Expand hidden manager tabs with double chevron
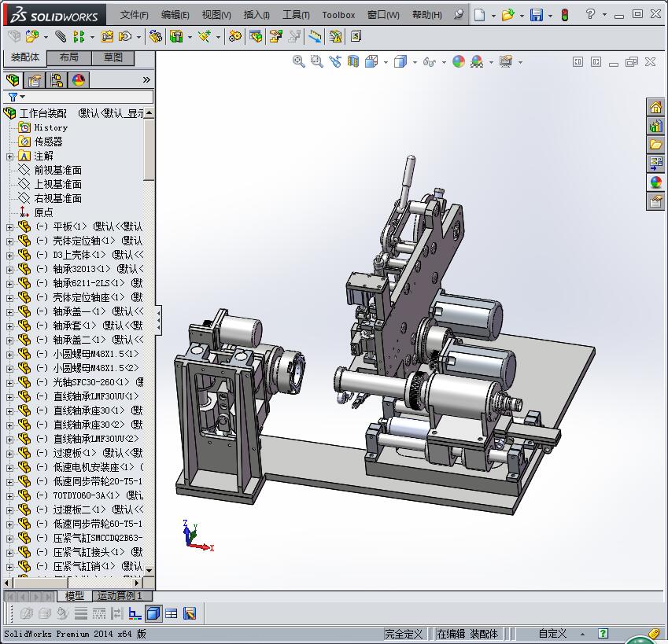This screenshot has height=644, width=668. click(x=146, y=79)
